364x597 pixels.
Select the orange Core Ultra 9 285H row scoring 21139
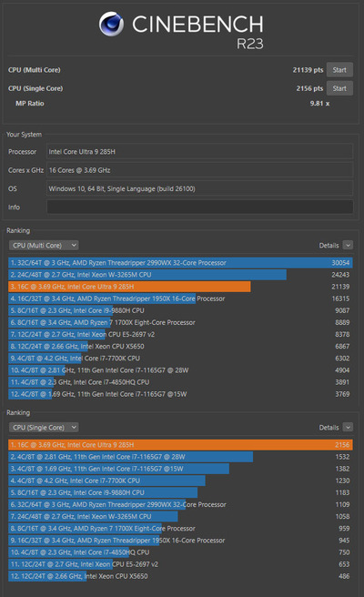(180, 287)
